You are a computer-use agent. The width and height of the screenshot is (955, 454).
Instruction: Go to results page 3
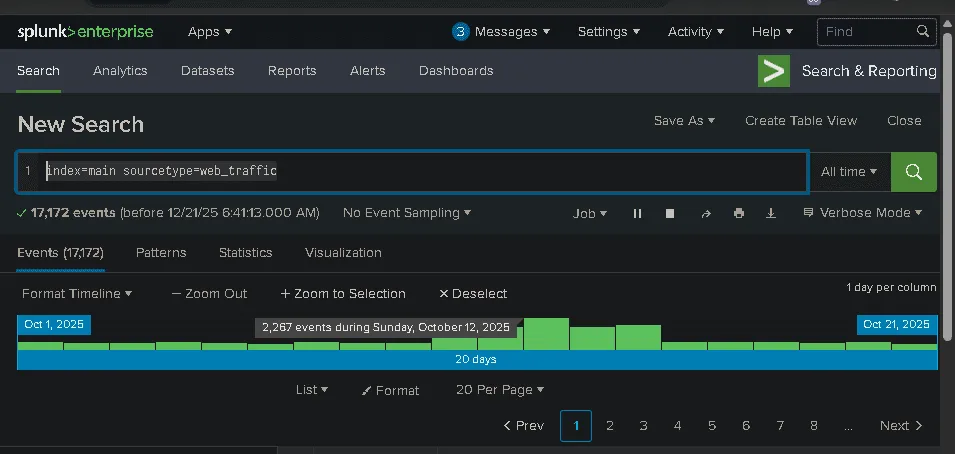click(643, 426)
